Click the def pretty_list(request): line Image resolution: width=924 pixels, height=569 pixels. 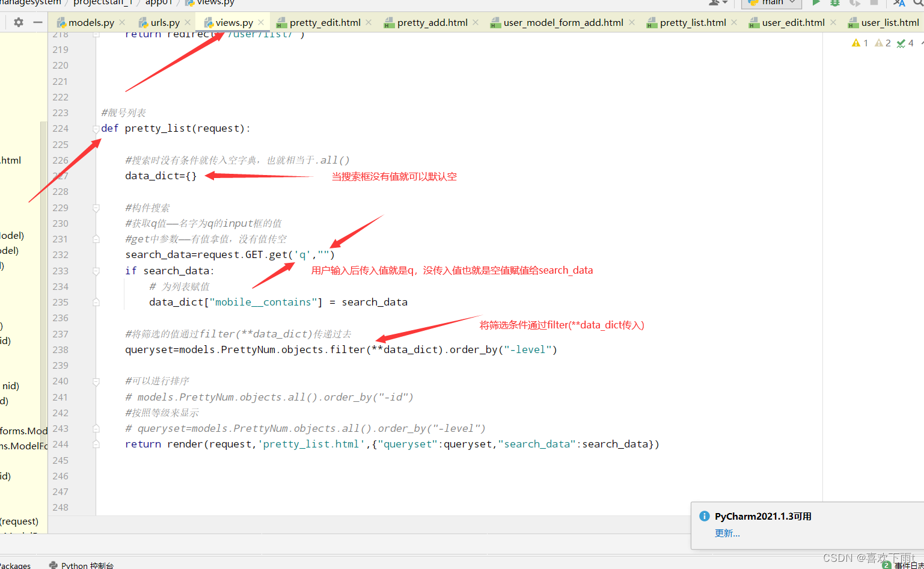(x=176, y=128)
